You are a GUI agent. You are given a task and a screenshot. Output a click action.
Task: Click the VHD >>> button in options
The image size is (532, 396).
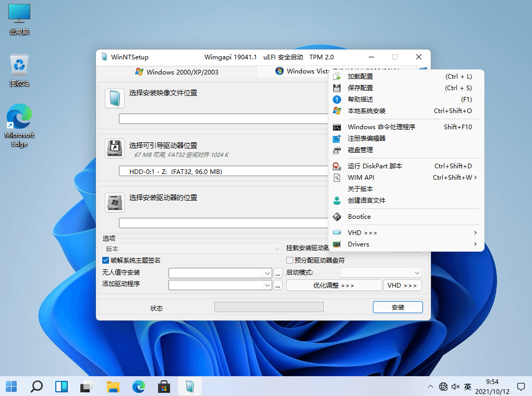[402, 286]
